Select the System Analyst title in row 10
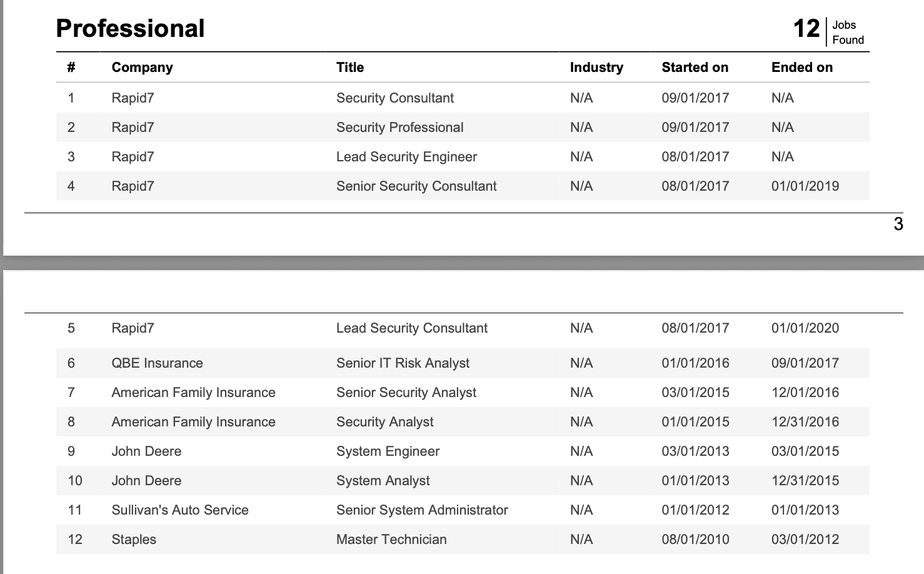This screenshot has width=924, height=574. click(383, 481)
